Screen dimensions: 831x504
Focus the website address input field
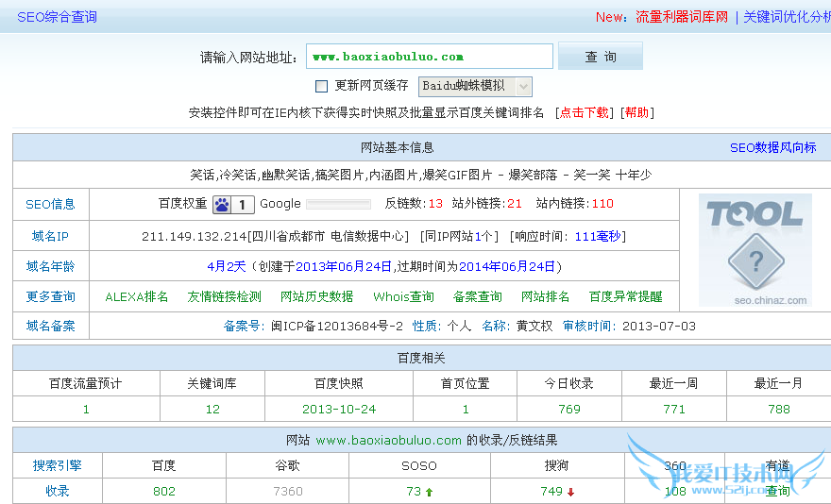click(x=429, y=57)
